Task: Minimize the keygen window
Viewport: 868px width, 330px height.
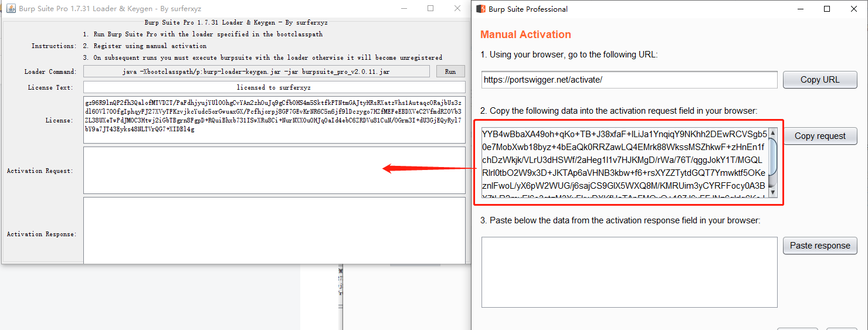Action: (x=404, y=8)
